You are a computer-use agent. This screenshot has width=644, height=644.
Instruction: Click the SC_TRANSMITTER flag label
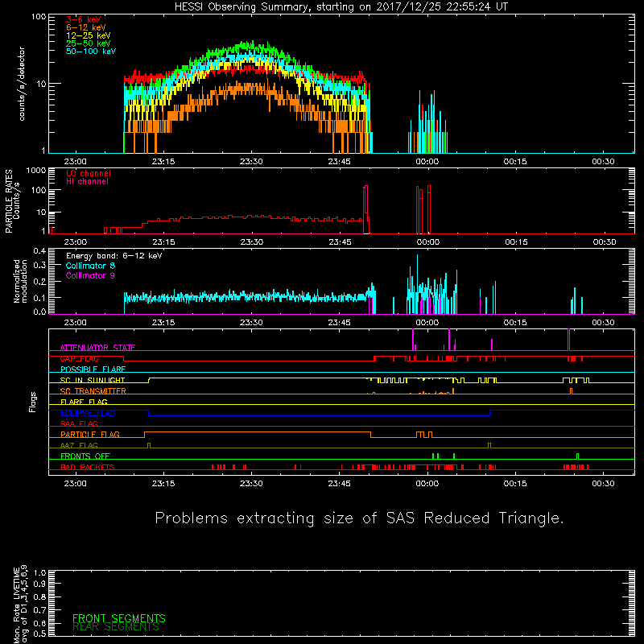pos(93,391)
